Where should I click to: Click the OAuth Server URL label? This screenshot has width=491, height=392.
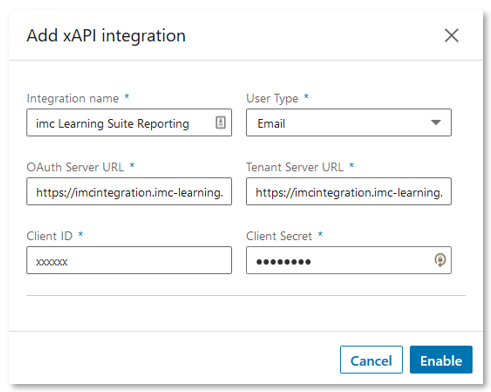[x=75, y=167]
